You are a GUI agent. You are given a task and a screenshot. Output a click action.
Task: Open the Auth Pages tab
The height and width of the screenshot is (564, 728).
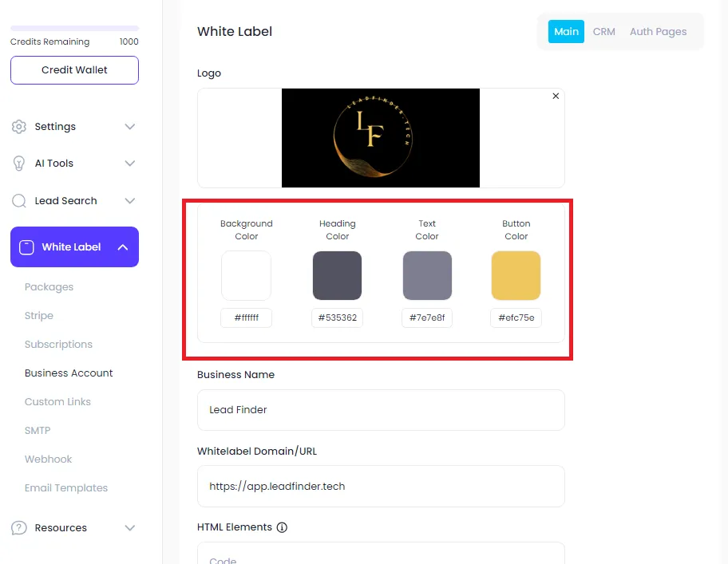click(658, 32)
